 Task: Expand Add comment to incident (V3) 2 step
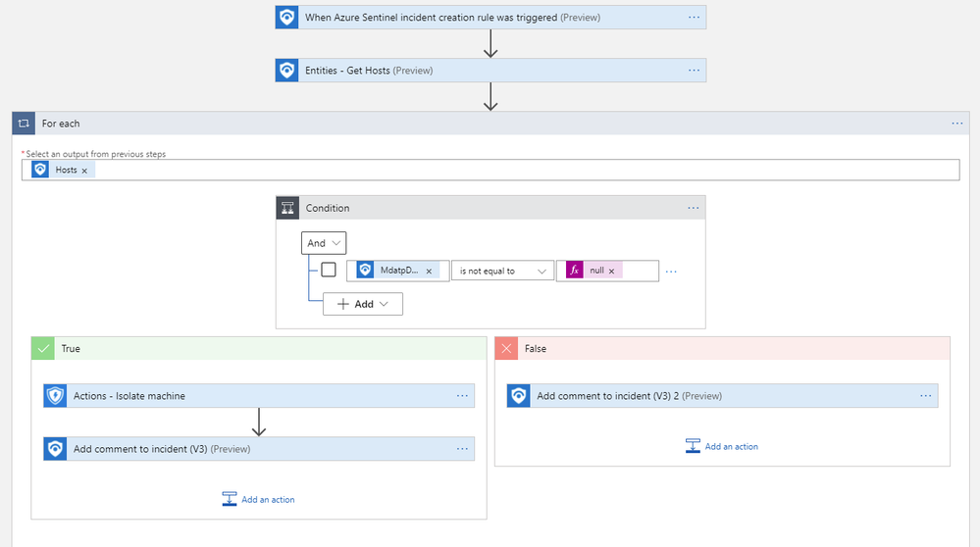pyautogui.click(x=723, y=396)
